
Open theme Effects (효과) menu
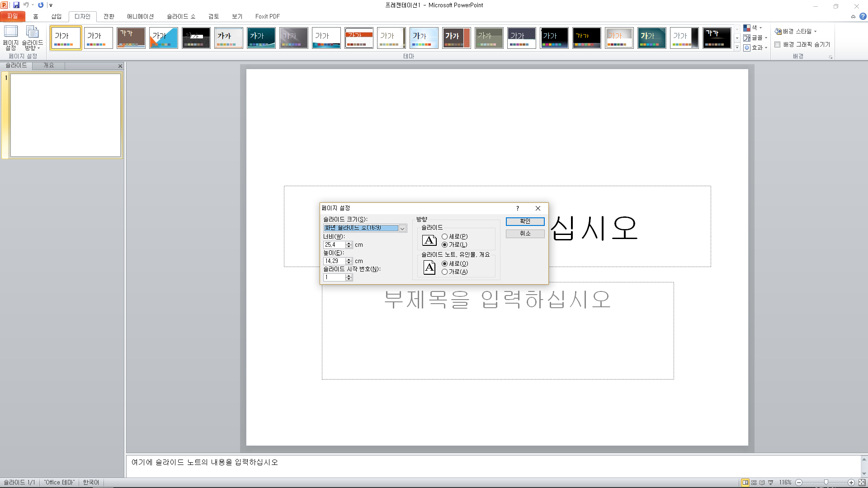(x=755, y=47)
